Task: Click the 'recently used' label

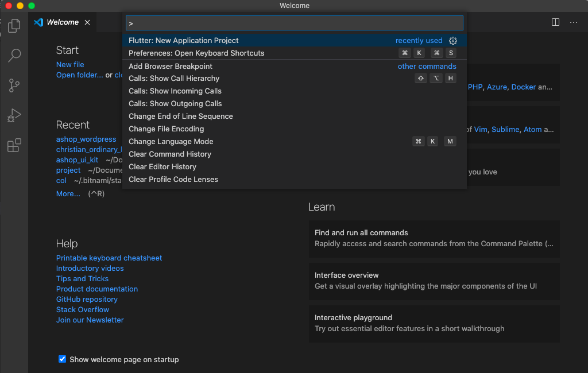Action: tap(419, 41)
